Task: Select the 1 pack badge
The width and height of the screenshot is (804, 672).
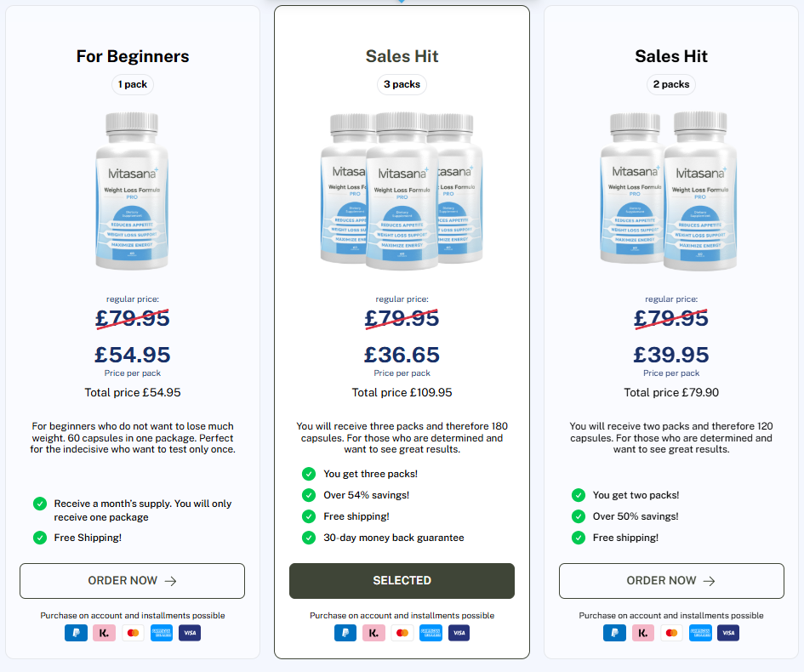Action: pos(132,84)
